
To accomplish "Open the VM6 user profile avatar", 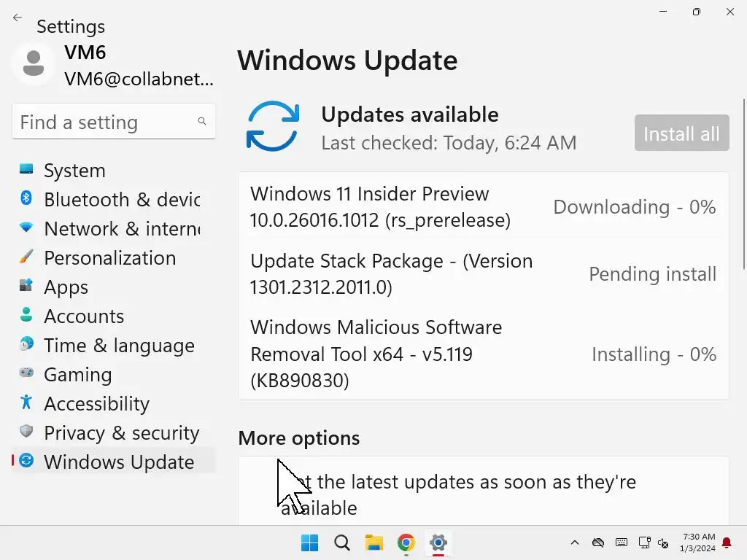I will [x=34, y=63].
